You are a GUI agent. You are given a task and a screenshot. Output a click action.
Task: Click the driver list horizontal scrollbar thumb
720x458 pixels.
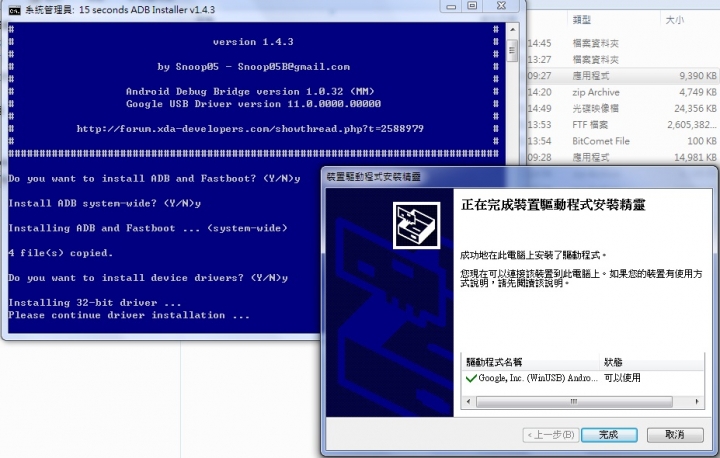point(574,401)
